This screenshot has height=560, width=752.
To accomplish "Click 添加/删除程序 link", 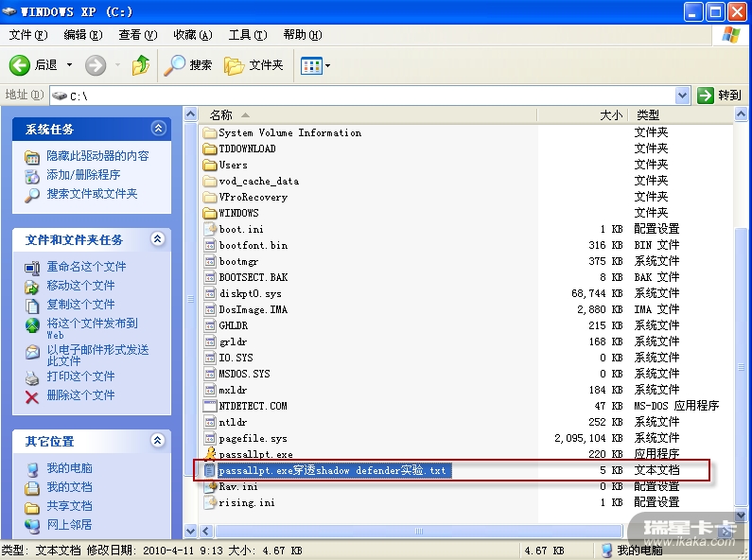I will tap(83, 175).
